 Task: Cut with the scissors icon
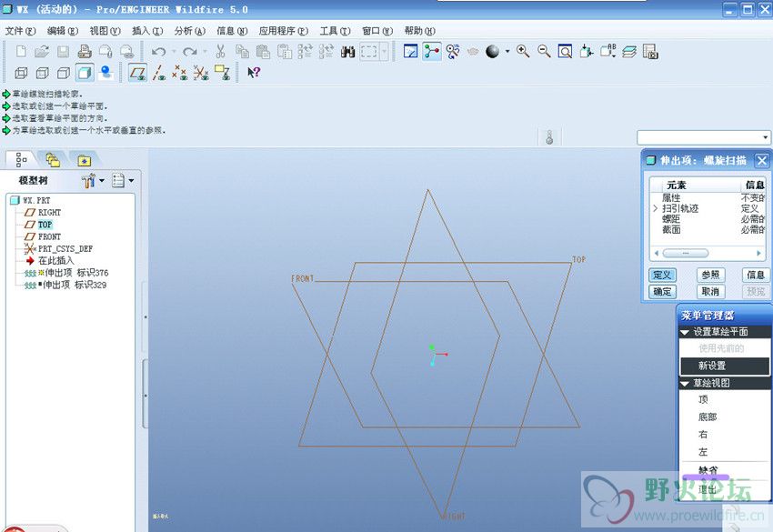pos(220,51)
